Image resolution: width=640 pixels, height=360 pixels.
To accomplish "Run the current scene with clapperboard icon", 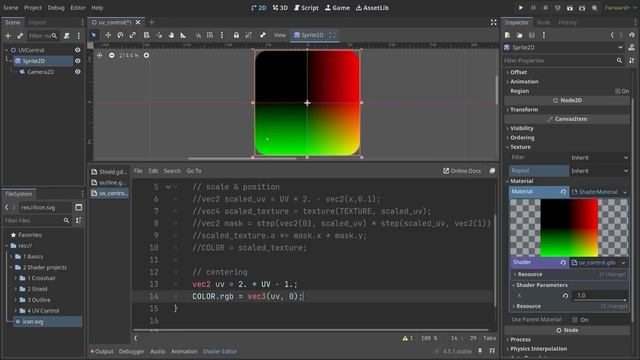I will (x=570, y=8).
